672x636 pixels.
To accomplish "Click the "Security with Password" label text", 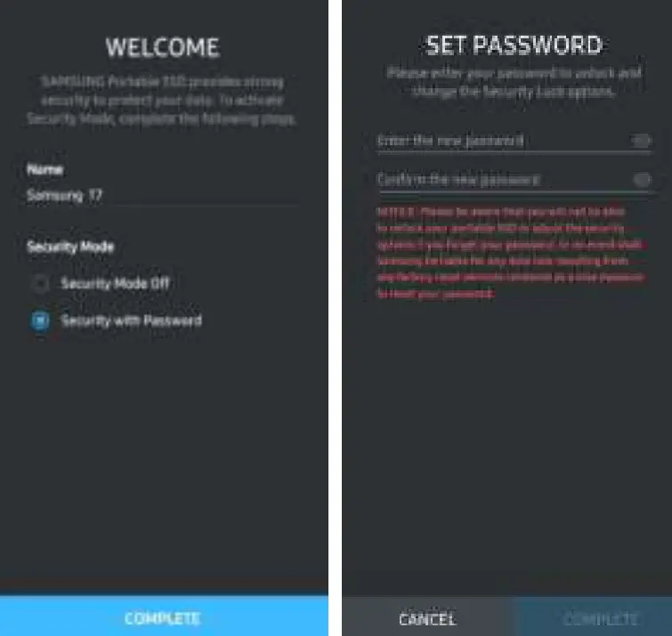I will pos(131,321).
